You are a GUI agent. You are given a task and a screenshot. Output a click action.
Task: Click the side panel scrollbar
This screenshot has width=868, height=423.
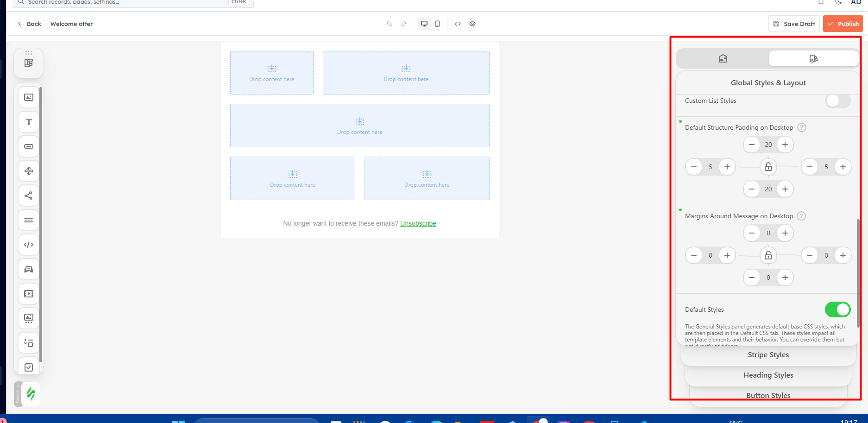(858, 273)
